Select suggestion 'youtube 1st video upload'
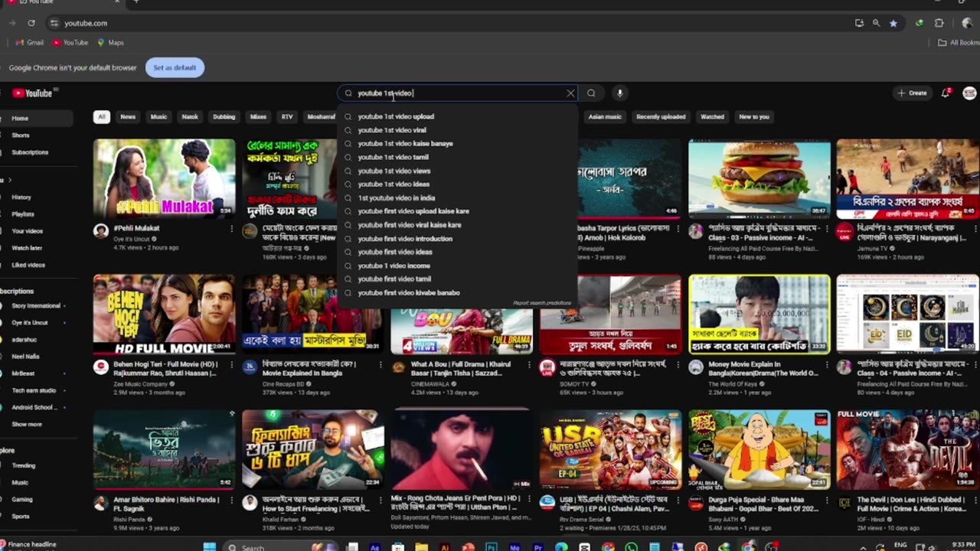Viewport: 980px width, 551px height. [457, 116]
